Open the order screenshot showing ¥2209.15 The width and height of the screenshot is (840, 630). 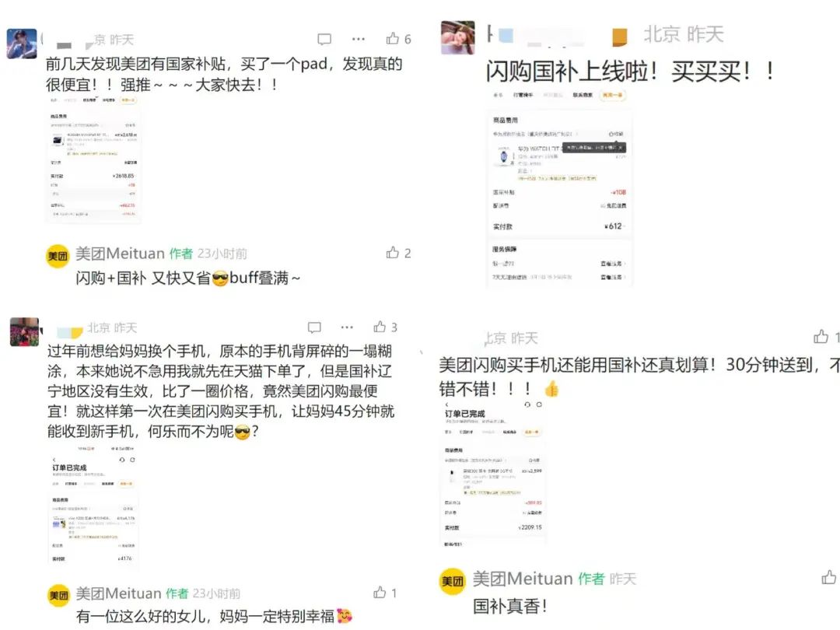tap(494, 473)
